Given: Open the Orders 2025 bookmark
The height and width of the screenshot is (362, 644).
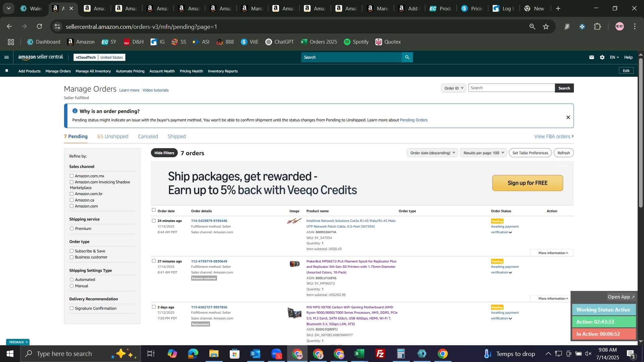Looking at the screenshot, I should 319,42.
